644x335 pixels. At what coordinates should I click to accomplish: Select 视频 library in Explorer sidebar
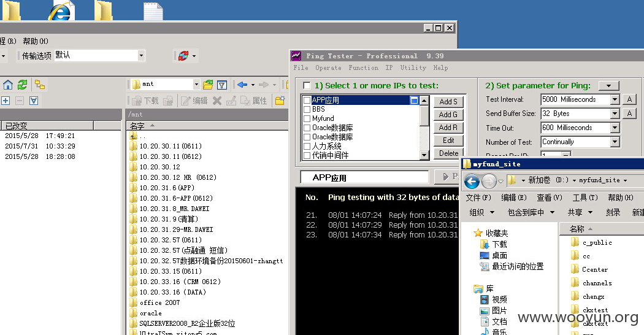(494, 299)
